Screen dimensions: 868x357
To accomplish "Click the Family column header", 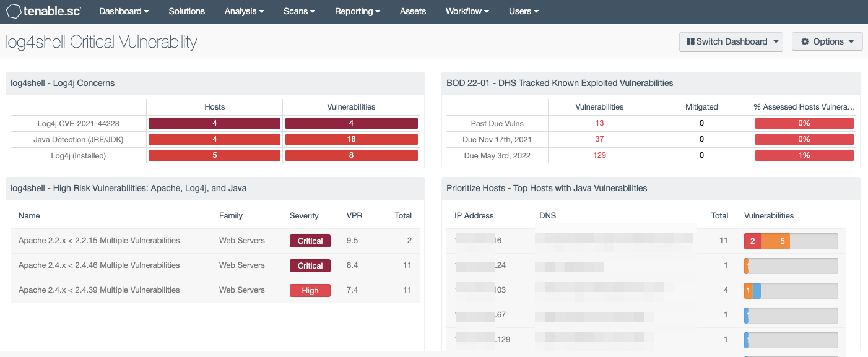I will click(x=231, y=216).
